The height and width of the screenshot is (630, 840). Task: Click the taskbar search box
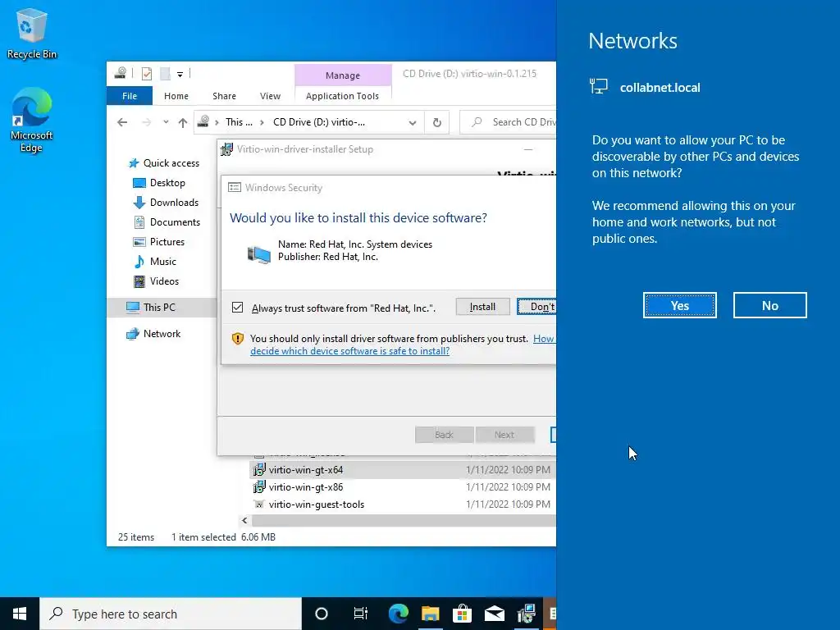coord(171,614)
